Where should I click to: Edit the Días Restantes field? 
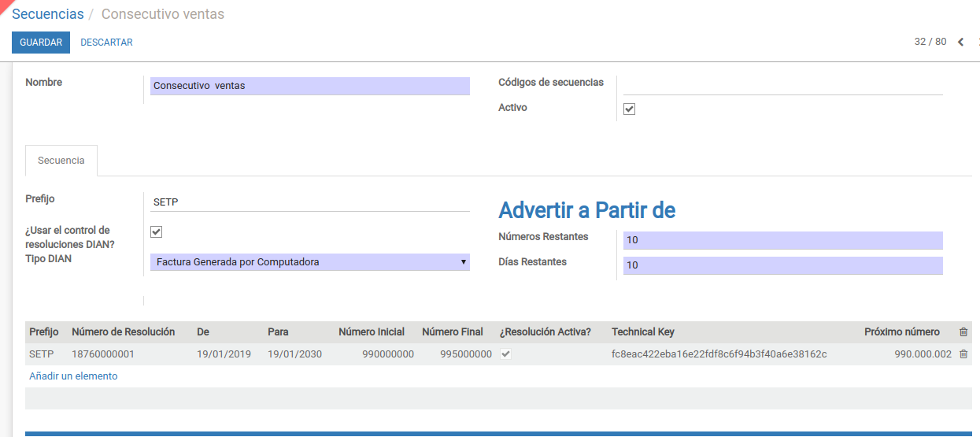pyautogui.click(x=782, y=265)
